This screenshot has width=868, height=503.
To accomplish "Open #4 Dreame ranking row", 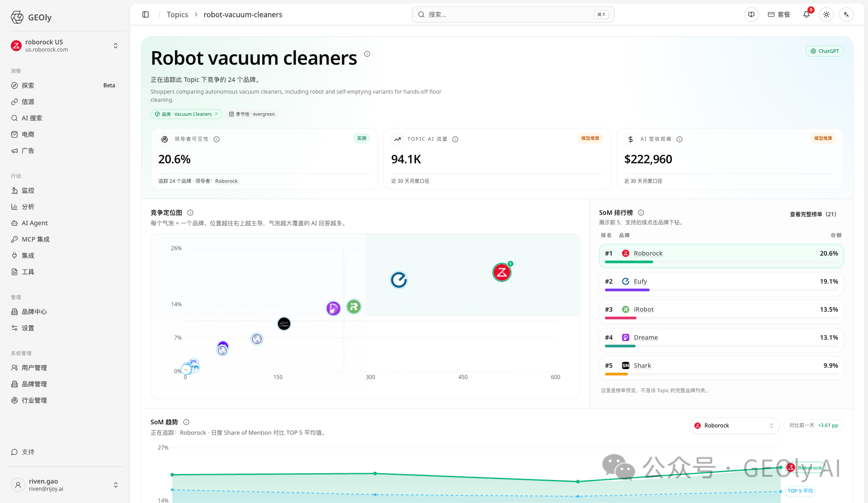I will point(721,340).
